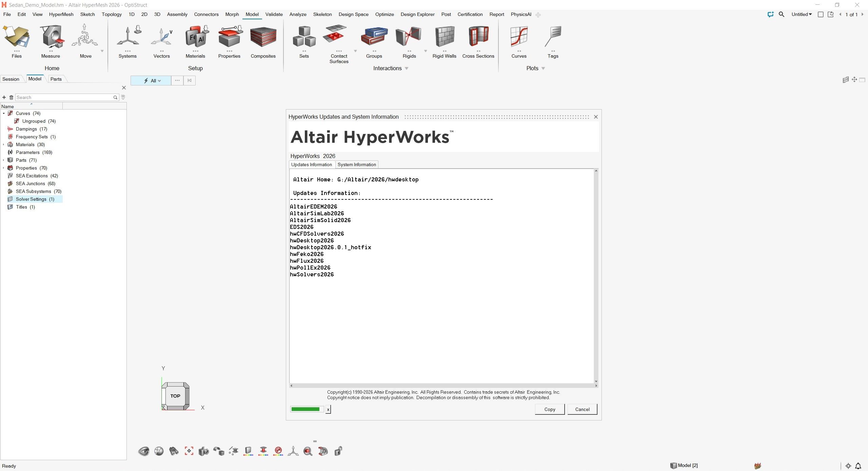Open the Validate ribbon menu
Image resolution: width=868 pixels, height=471 pixels.
pos(274,14)
